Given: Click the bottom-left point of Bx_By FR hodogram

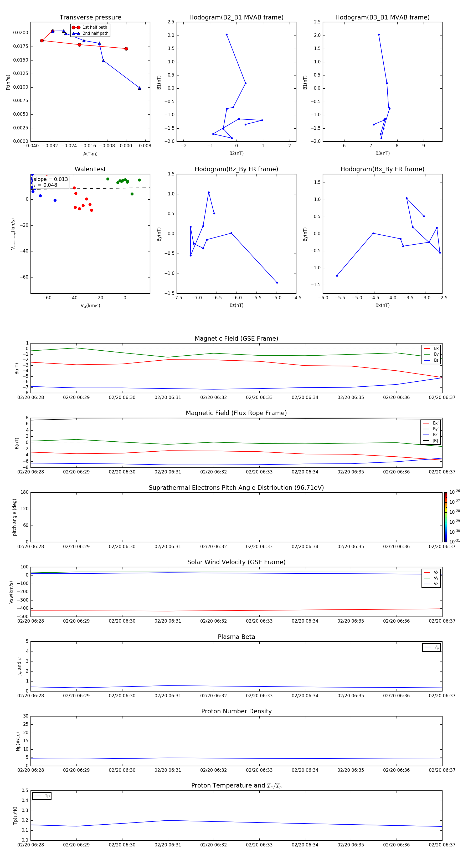Looking at the screenshot, I should click(337, 276).
